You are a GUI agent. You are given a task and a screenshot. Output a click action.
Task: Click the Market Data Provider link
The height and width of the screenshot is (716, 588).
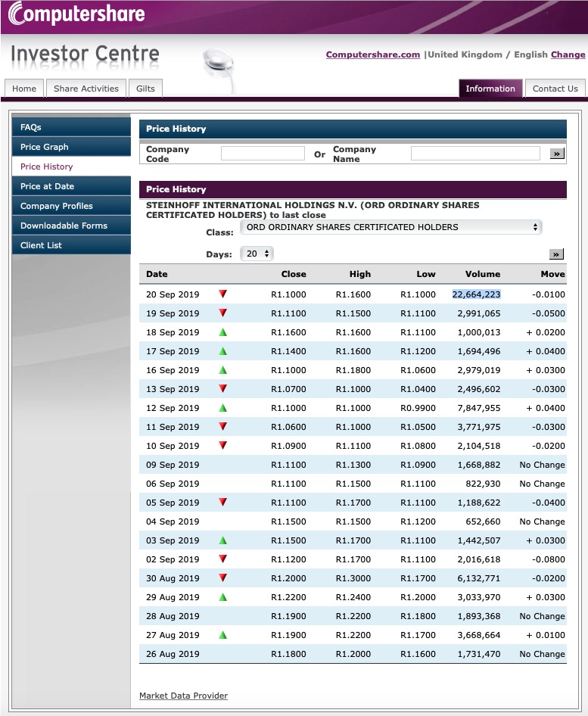pos(183,695)
